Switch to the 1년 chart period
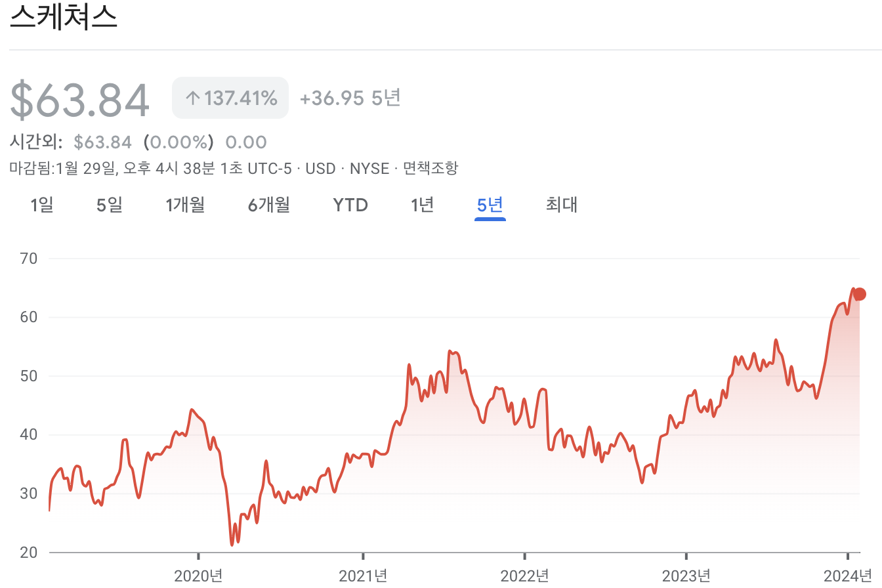Screen dimensions: 882x588 (423, 205)
